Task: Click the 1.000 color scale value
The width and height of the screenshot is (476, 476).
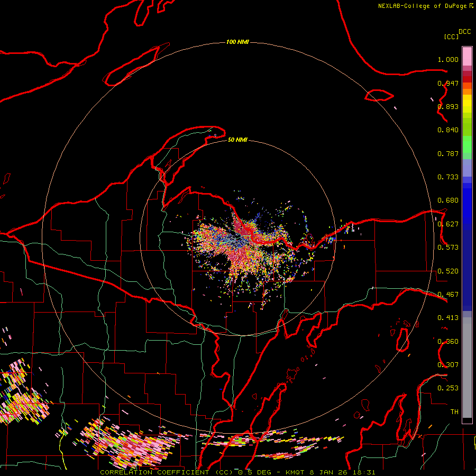Action: tap(448, 59)
